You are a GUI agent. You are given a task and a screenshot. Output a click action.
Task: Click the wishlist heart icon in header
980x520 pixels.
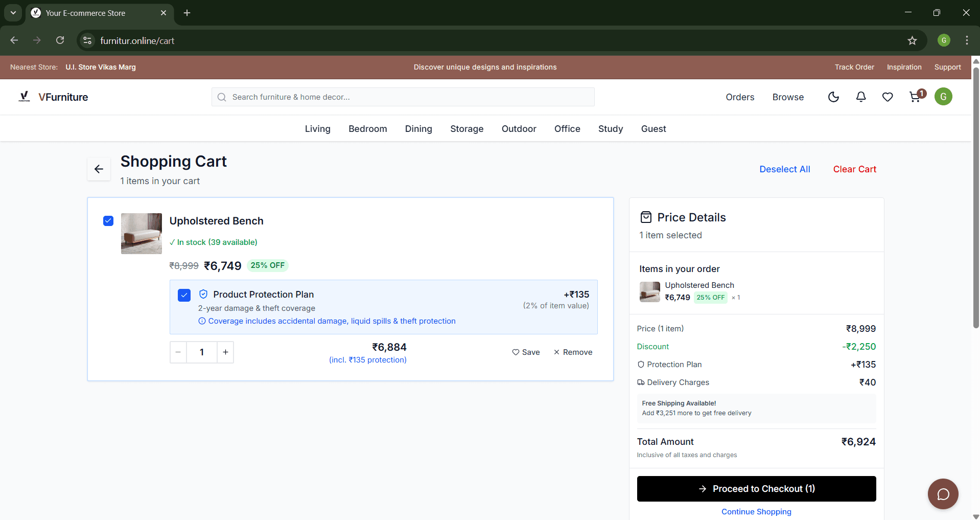tap(888, 97)
